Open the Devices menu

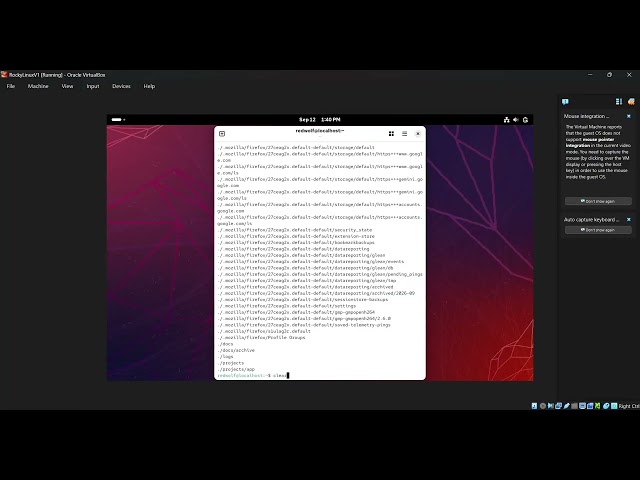point(121,86)
